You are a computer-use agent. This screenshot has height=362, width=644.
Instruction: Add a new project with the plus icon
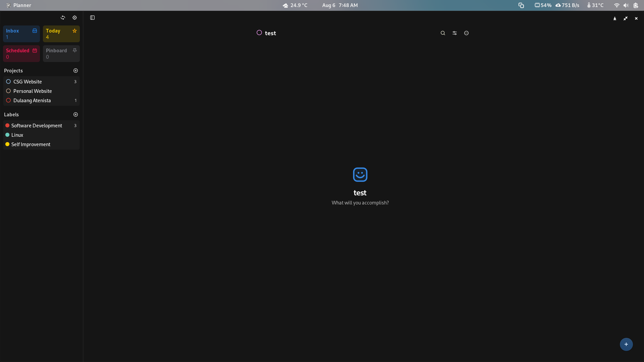coord(75,70)
